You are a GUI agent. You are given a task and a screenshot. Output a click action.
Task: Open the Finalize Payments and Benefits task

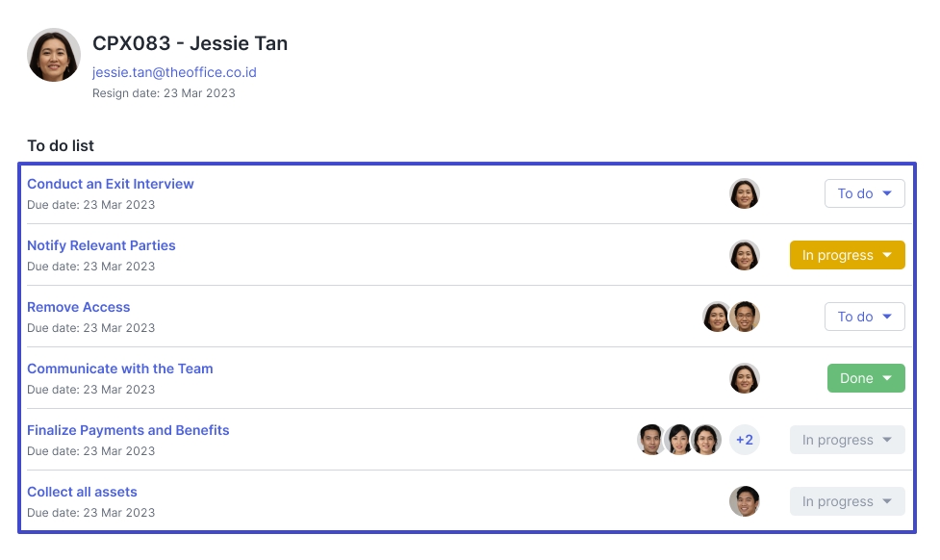[128, 430]
